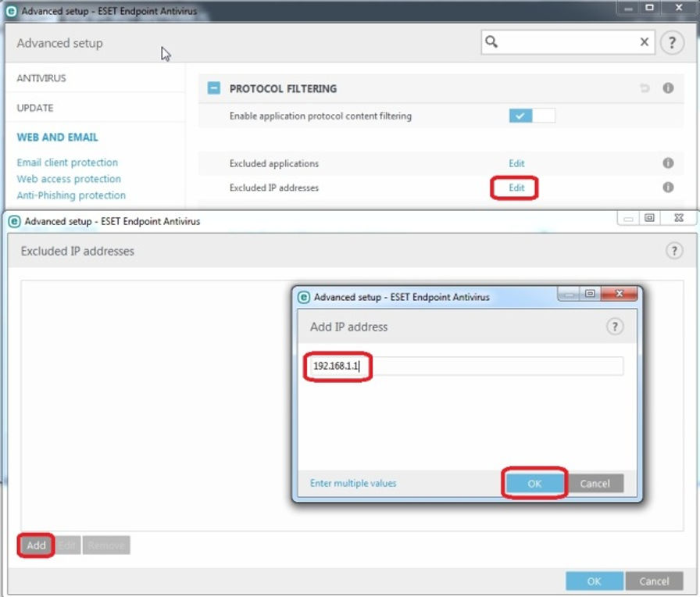Maximize the Excluded IP addresses window

point(649,218)
